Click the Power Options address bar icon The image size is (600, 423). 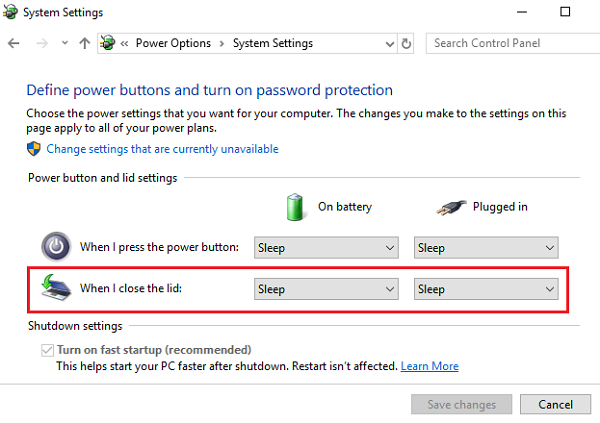107,43
